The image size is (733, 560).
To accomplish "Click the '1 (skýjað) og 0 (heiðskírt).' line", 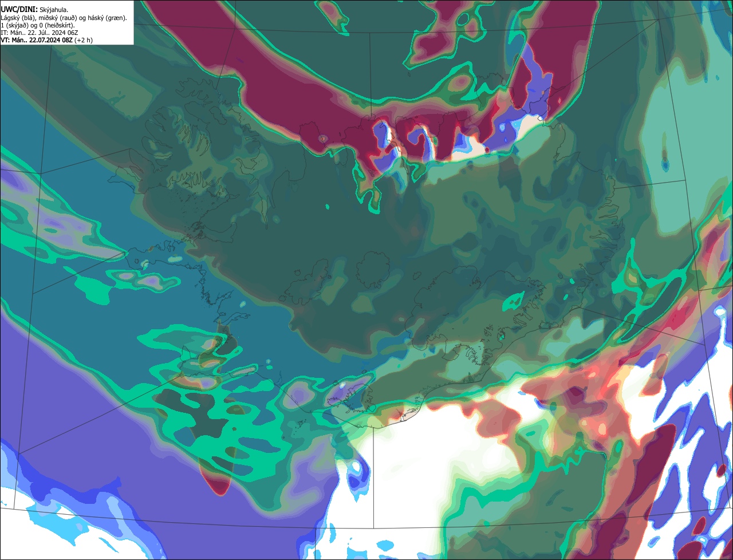I will point(38,25).
